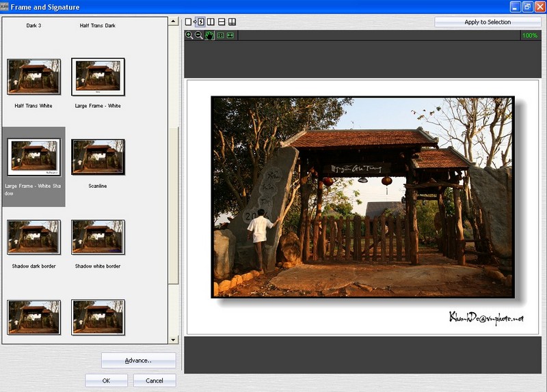Image resolution: width=547 pixels, height=392 pixels.
Task: Select the before-after preview mode icon
Action: pyautogui.click(x=200, y=23)
